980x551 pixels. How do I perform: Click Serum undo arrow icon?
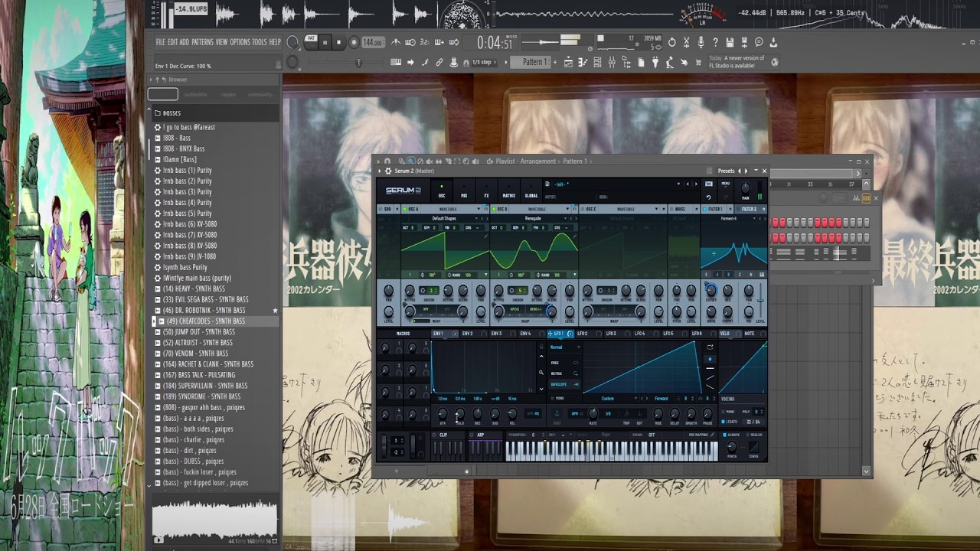coord(708,197)
